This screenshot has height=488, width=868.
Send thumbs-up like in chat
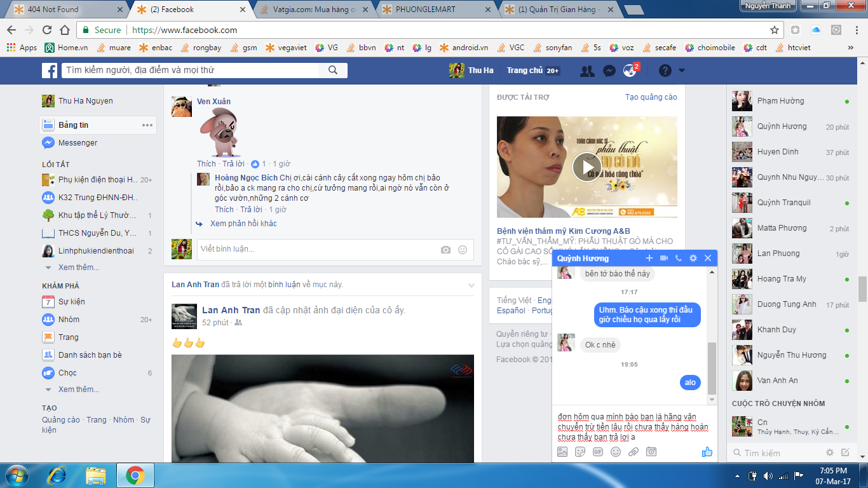point(707,452)
